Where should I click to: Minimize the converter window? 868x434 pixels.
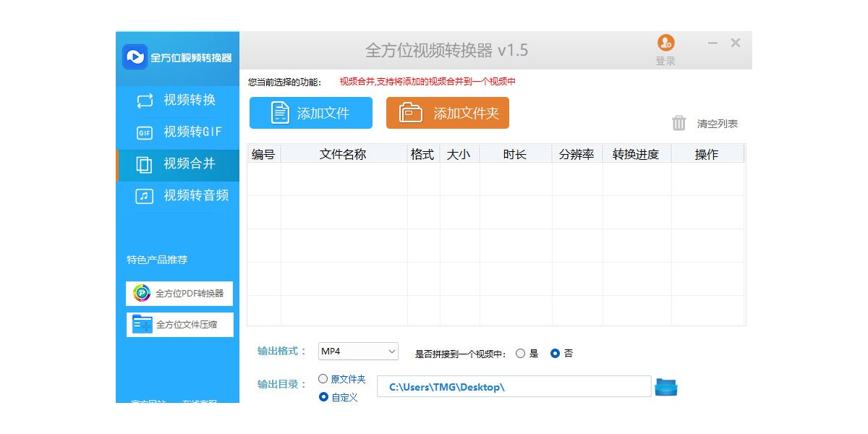point(712,43)
